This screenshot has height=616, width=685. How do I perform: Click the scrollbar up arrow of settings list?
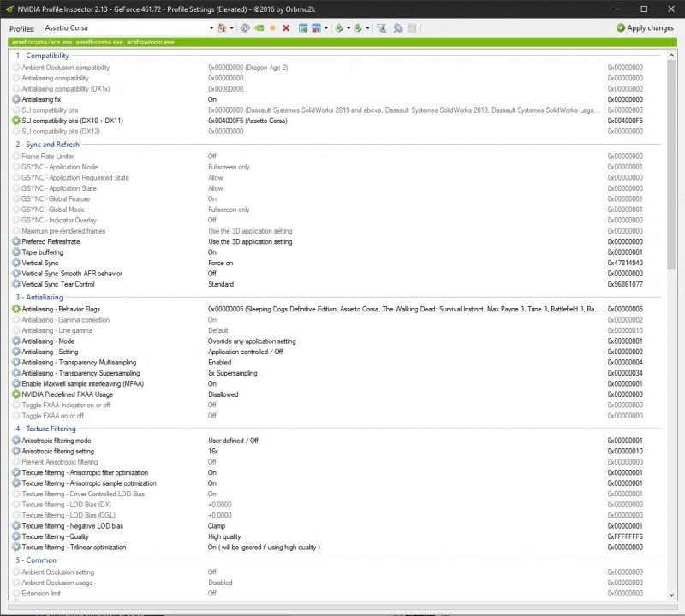671,56
